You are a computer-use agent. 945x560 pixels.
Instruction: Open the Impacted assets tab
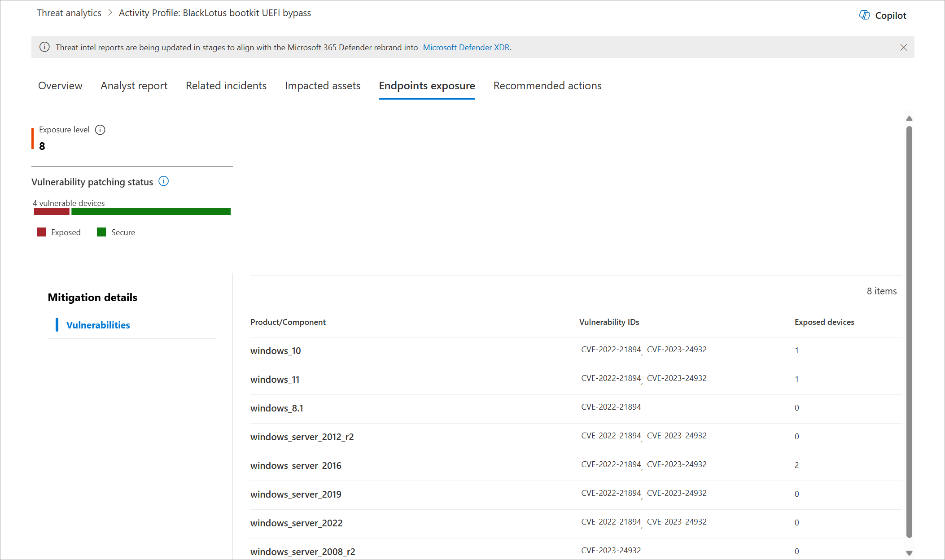[x=322, y=86]
